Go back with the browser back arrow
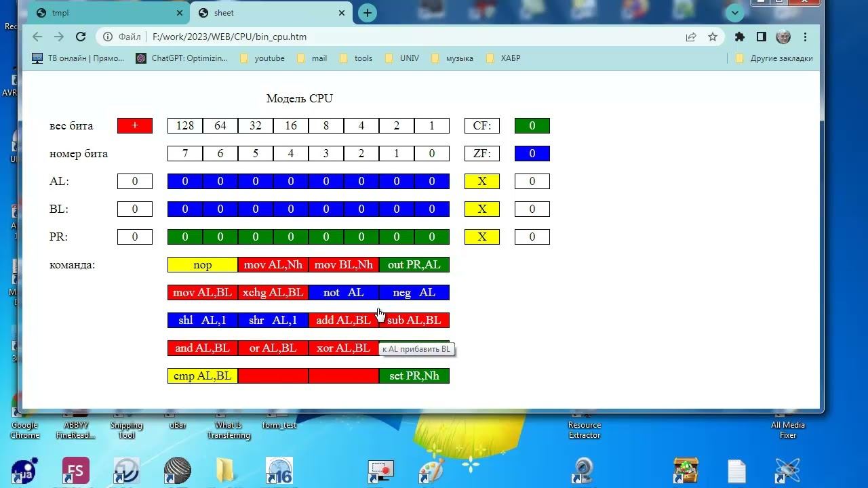This screenshot has height=488, width=868. 37,37
